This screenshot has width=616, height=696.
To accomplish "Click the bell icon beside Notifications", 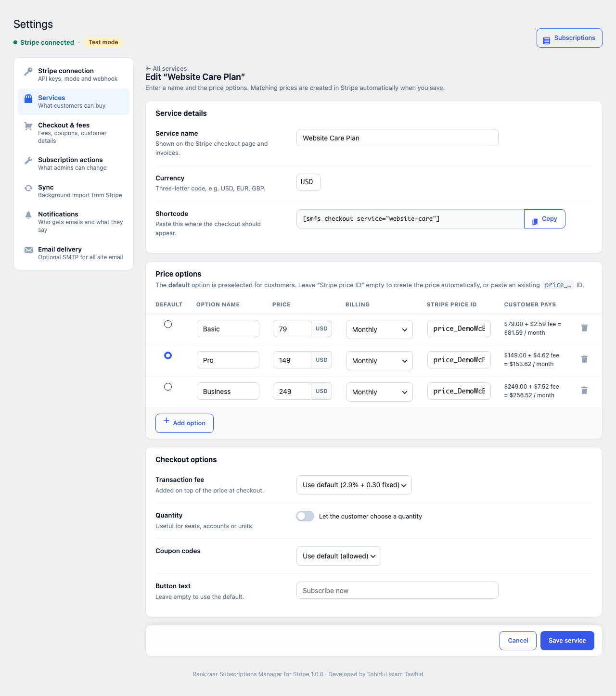I will click(x=28, y=215).
